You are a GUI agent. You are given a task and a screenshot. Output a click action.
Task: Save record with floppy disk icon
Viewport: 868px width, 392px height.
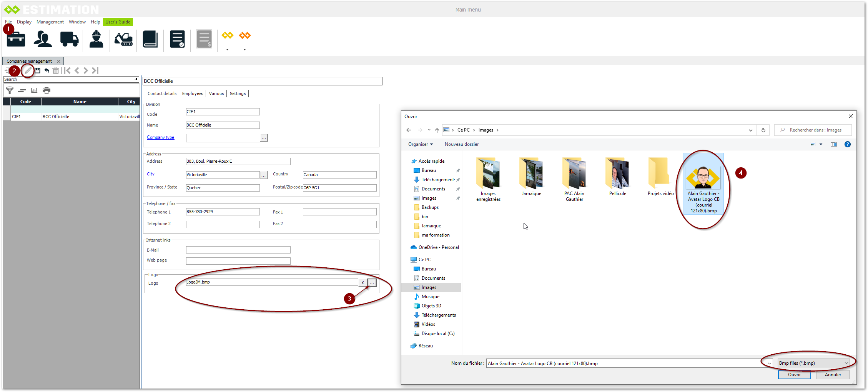tap(38, 70)
